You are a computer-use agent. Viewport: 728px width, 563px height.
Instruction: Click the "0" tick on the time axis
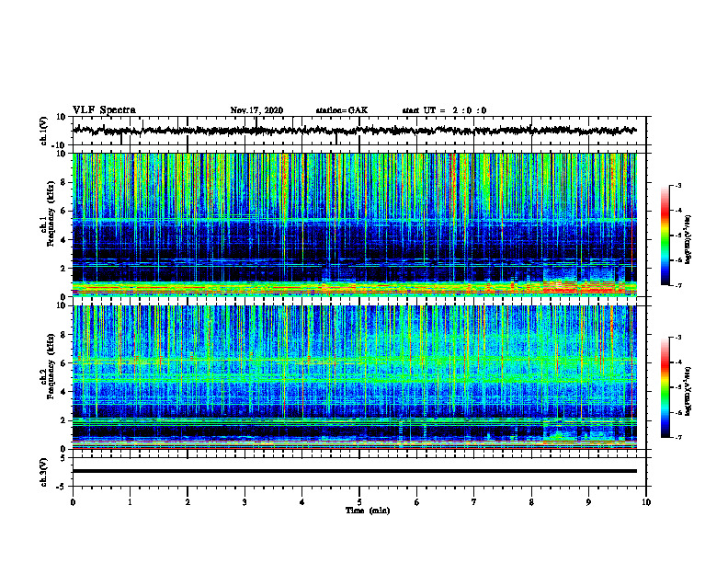[x=73, y=502]
